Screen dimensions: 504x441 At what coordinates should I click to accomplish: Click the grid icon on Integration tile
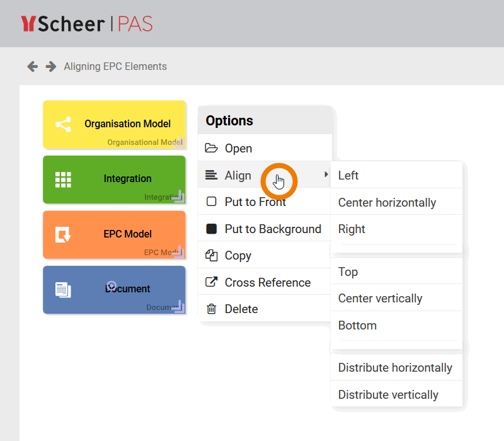(63, 179)
